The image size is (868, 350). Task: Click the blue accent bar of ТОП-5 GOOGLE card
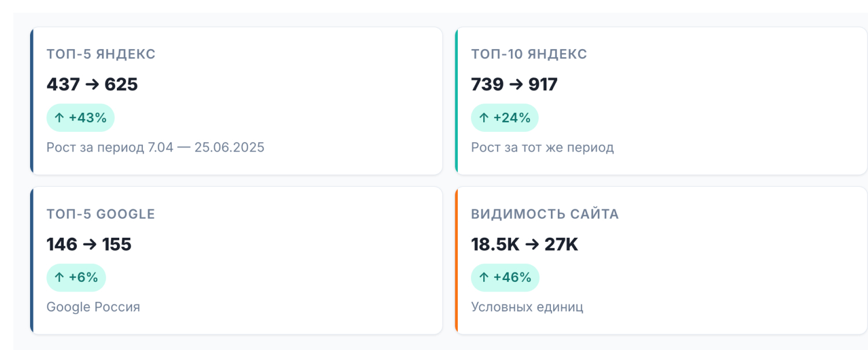[32, 260]
